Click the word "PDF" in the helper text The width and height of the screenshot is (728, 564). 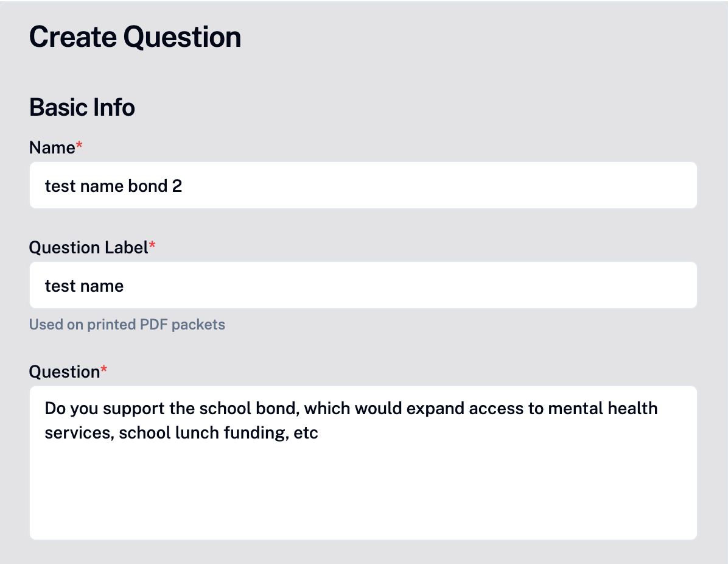pyautogui.click(x=153, y=324)
